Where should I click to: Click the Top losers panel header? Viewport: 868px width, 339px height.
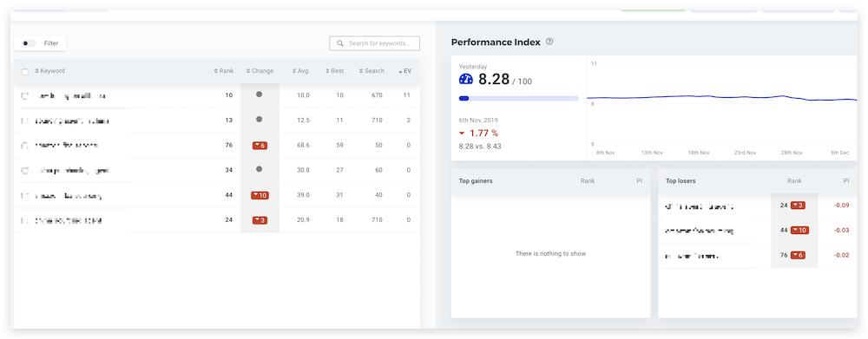point(758,181)
